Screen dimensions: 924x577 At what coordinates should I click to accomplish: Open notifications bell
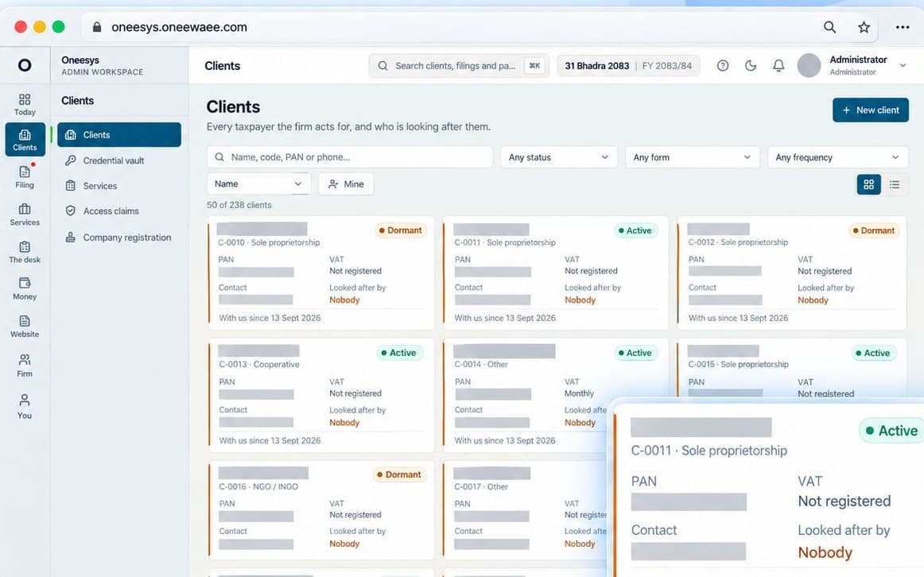(778, 65)
